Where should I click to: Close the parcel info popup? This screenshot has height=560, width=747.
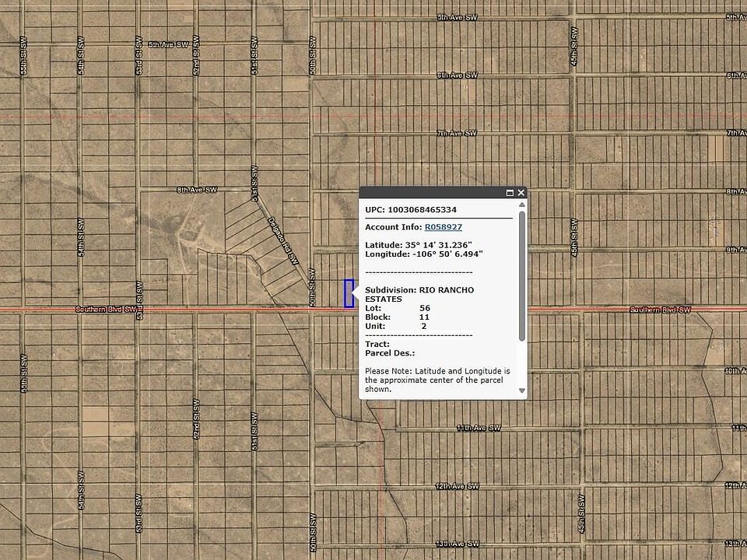point(521,193)
